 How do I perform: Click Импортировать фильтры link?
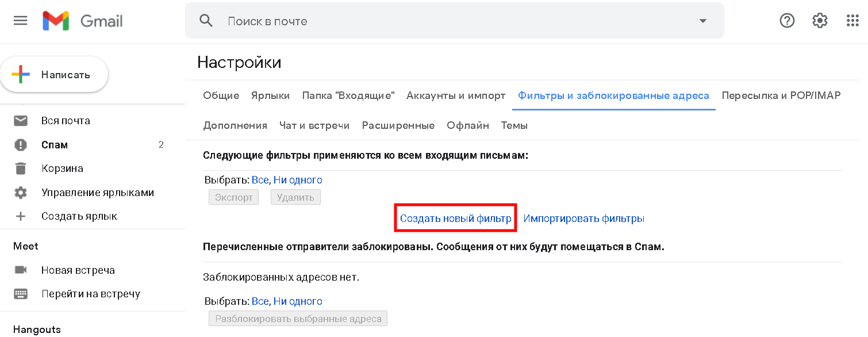click(x=583, y=219)
